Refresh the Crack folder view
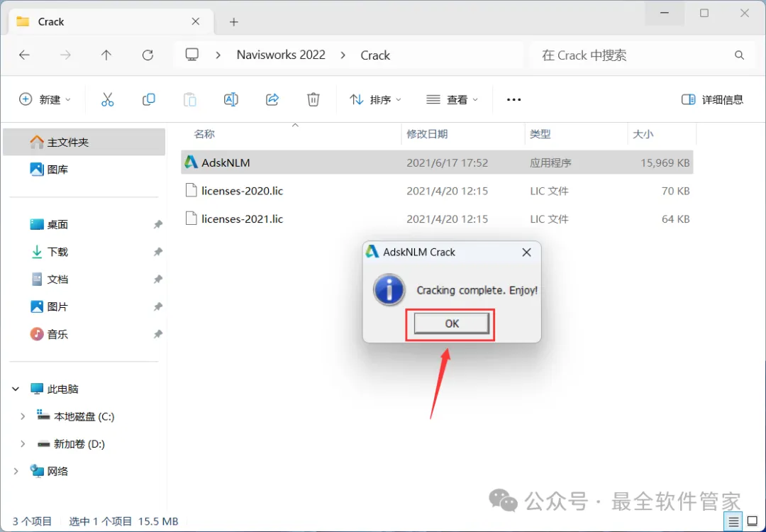 point(148,55)
